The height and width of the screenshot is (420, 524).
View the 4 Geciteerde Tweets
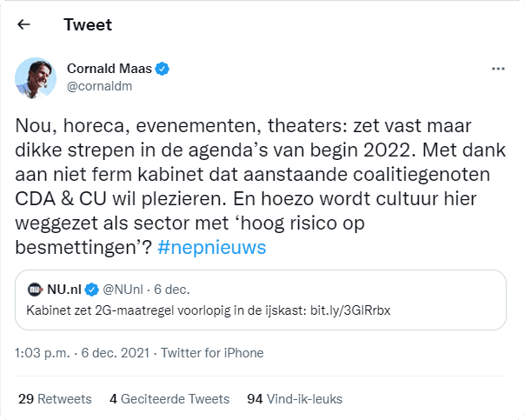(169, 399)
